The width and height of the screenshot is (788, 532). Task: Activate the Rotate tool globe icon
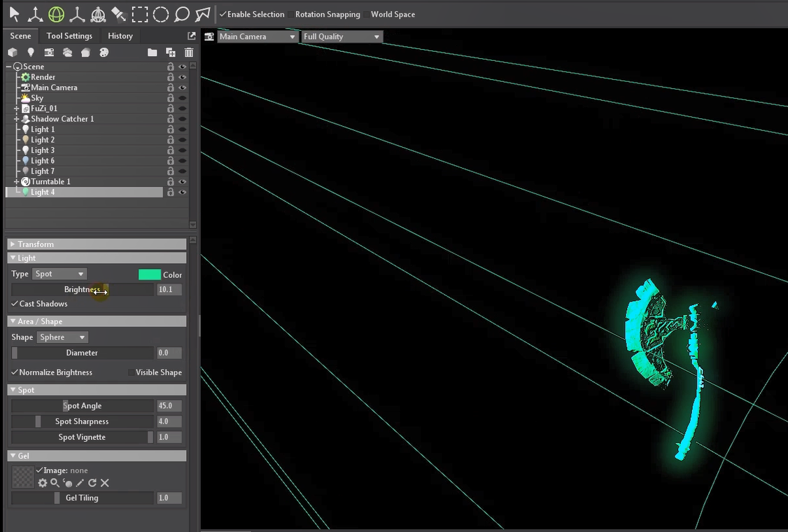[x=56, y=14]
